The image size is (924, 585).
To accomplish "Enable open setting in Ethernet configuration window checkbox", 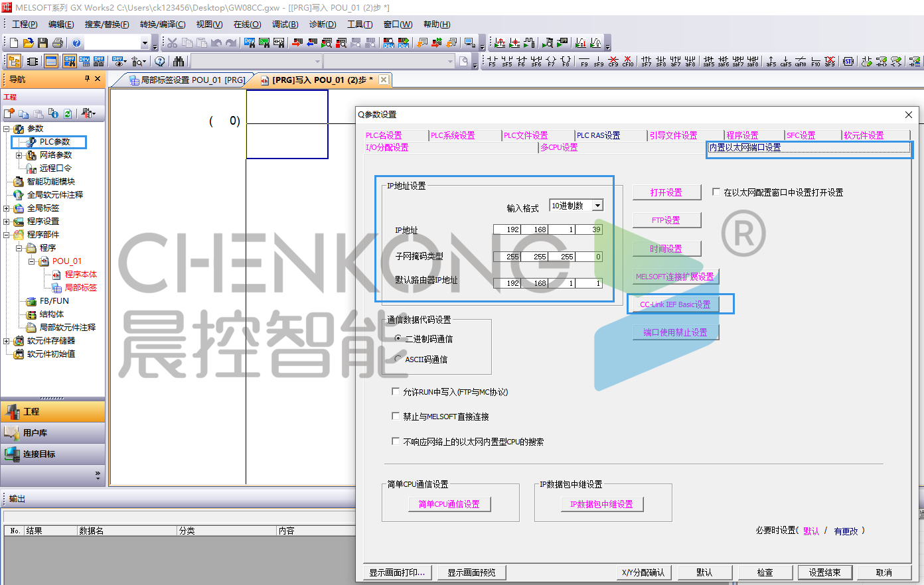I will tap(716, 192).
